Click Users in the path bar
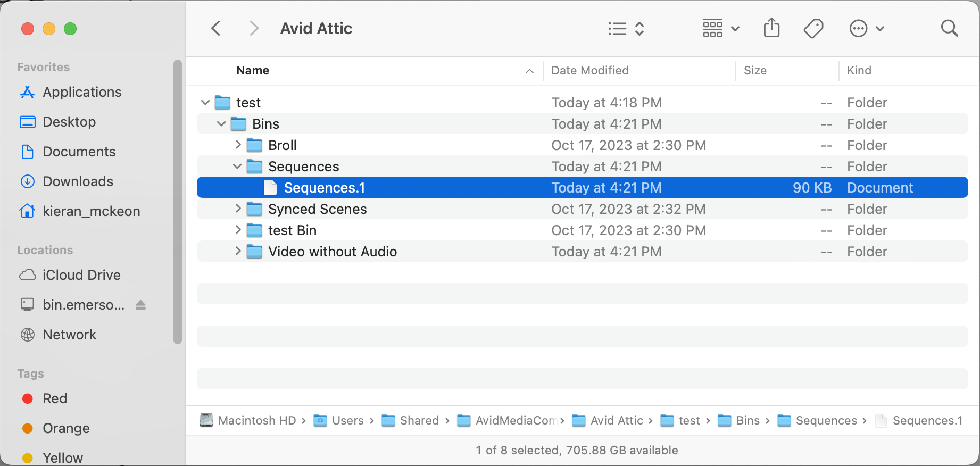This screenshot has width=980, height=466. pos(339,420)
